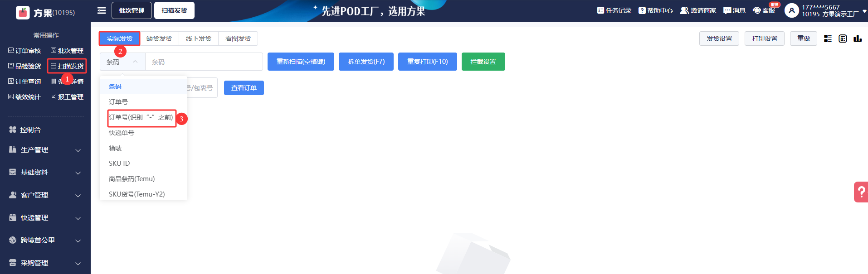Click 邀请商家 invite merchant
Viewport: 868px width, 274px height.
click(698, 10)
